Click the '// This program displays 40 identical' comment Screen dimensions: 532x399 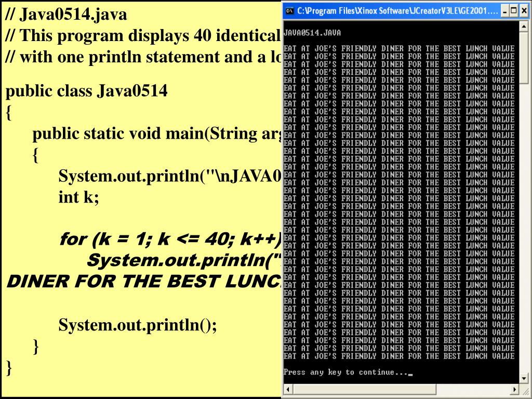(x=143, y=36)
